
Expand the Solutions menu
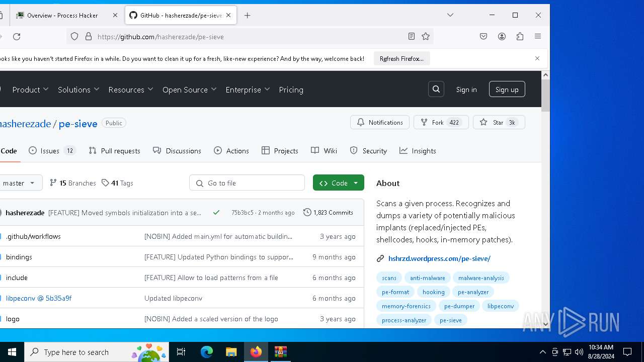(x=78, y=89)
